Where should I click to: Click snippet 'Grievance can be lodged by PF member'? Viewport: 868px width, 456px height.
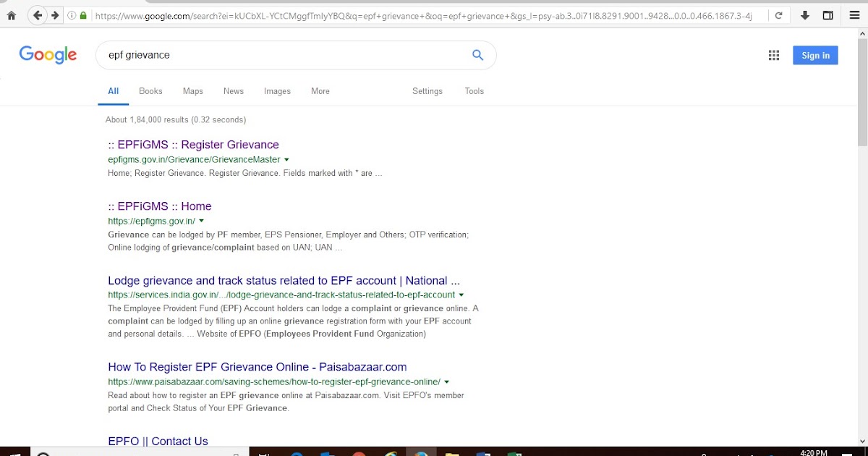click(289, 241)
